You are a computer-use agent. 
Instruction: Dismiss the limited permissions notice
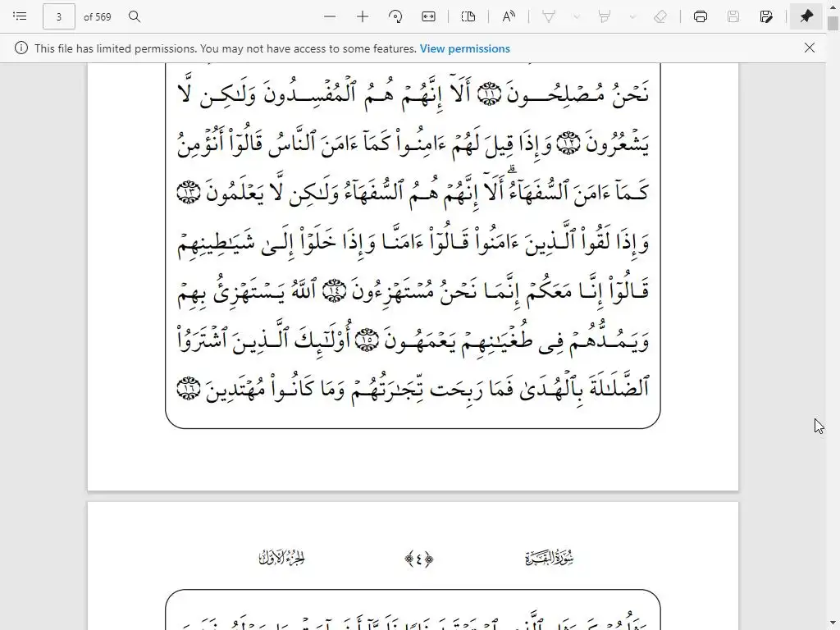click(x=810, y=48)
